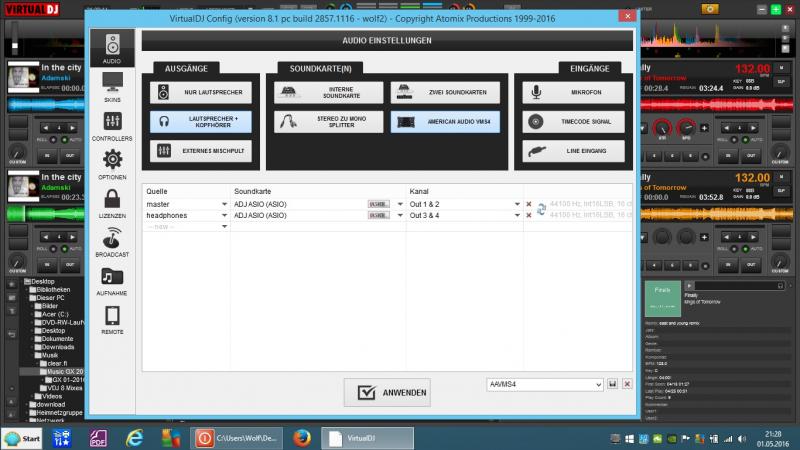Open the Lizenzen section
The image size is (800, 450).
tap(112, 203)
